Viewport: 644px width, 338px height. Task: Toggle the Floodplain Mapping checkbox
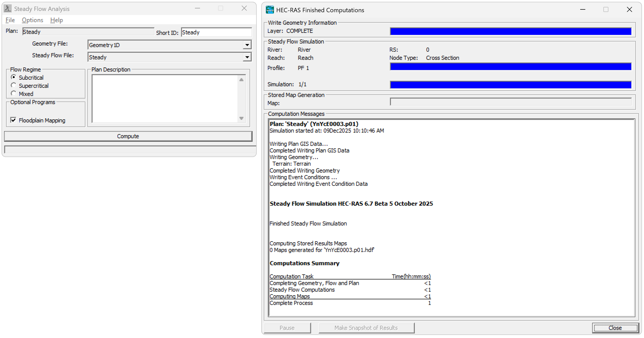(x=13, y=120)
